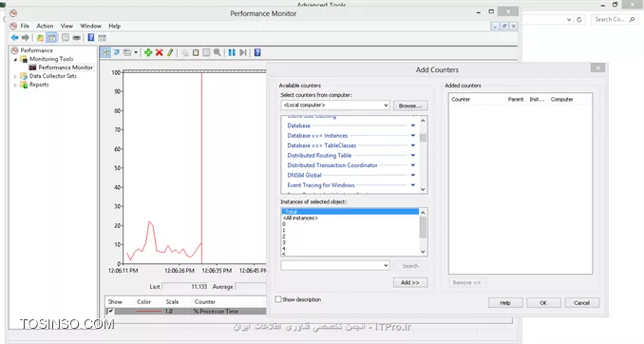Click Cancel in Add Counters dialog
The width and height of the screenshot is (644, 344).
click(581, 303)
